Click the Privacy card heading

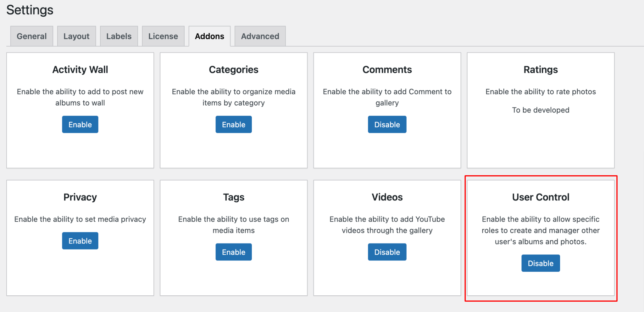click(x=80, y=197)
